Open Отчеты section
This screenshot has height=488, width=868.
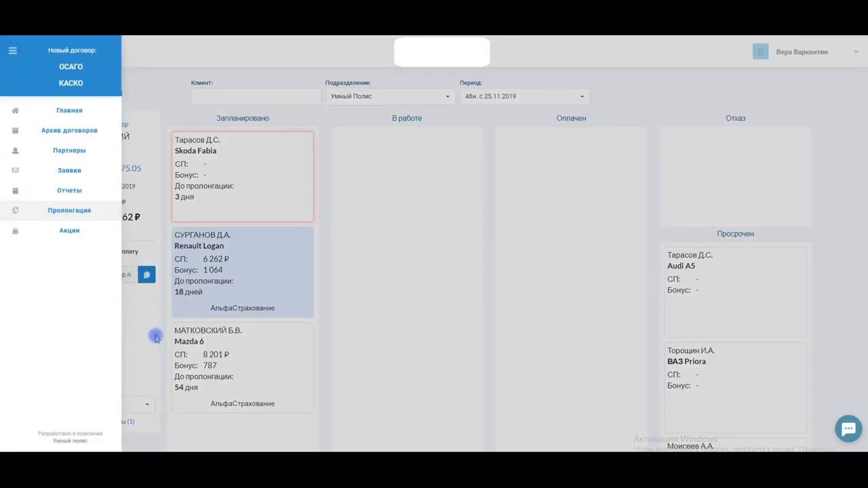click(69, 190)
